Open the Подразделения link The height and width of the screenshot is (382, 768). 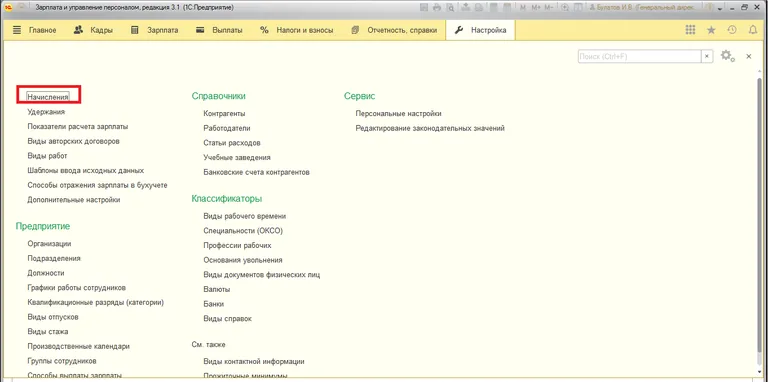tap(54, 258)
